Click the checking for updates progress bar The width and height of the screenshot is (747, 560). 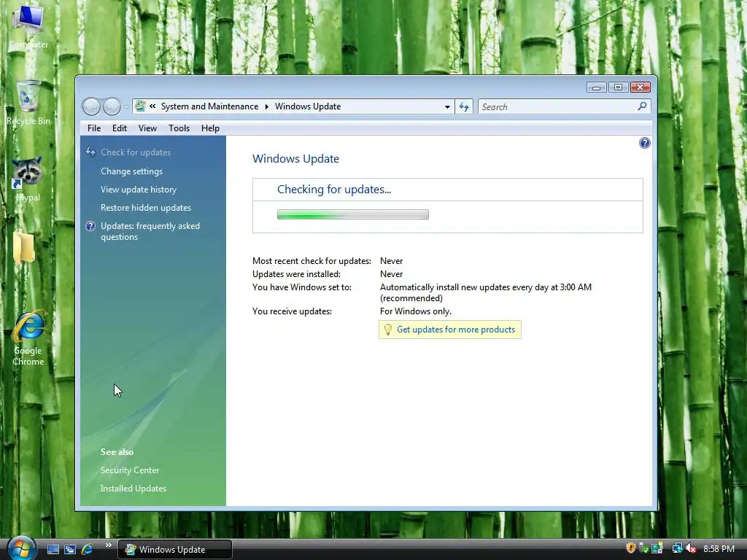pos(353,214)
